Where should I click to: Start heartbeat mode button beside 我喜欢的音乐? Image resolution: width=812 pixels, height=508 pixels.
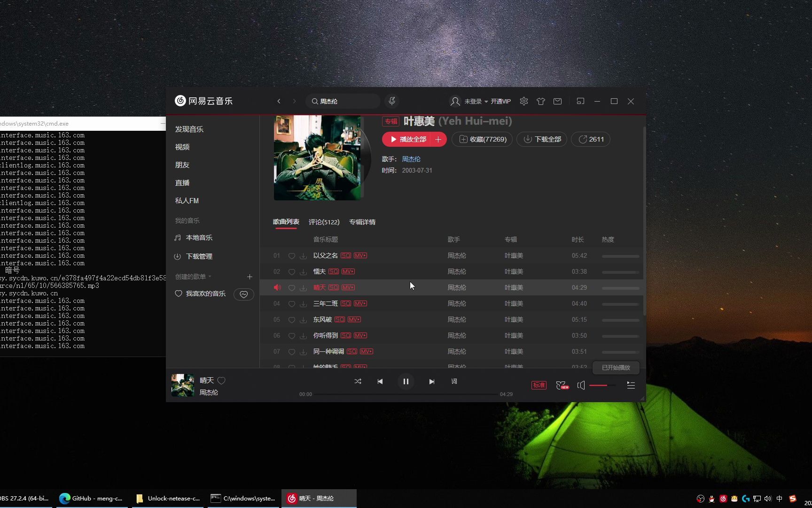[x=244, y=294]
